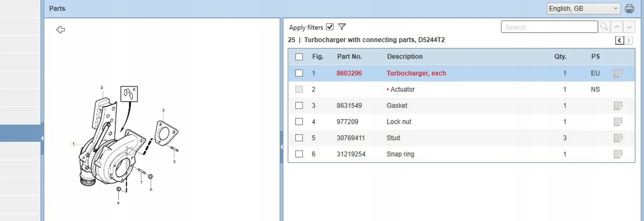This screenshot has height=221, width=644.
Task: Click callout number 7 on the diagram
Action: coord(141,183)
